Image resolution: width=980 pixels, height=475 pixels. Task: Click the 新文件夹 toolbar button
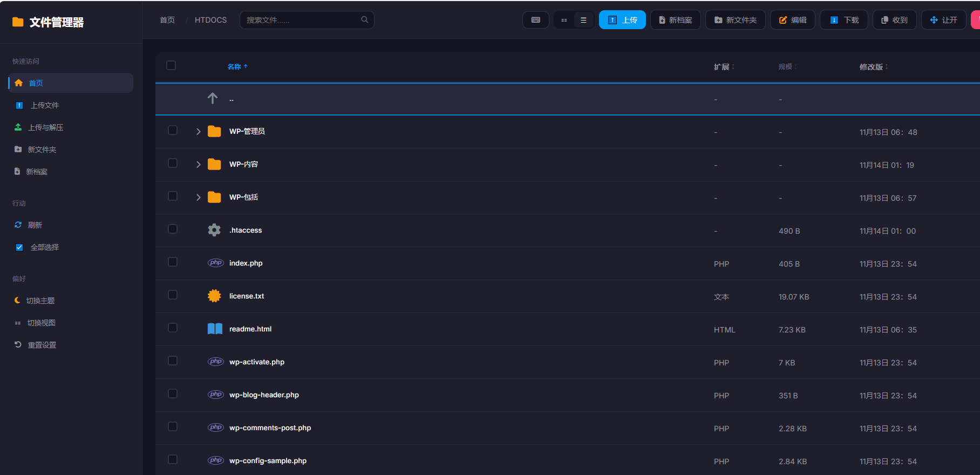click(735, 20)
